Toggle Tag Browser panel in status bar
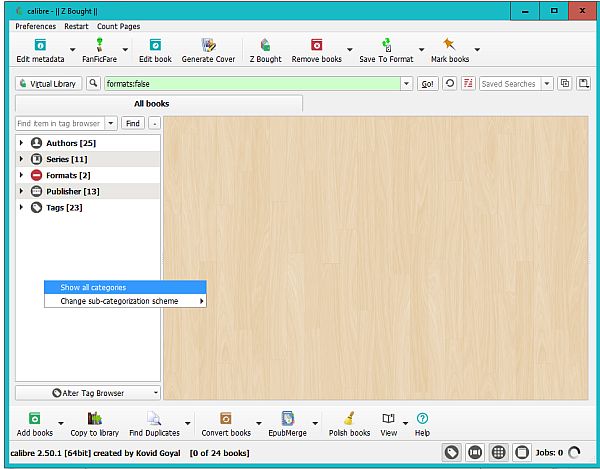600x469 pixels. pyautogui.click(x=452, y=453)
